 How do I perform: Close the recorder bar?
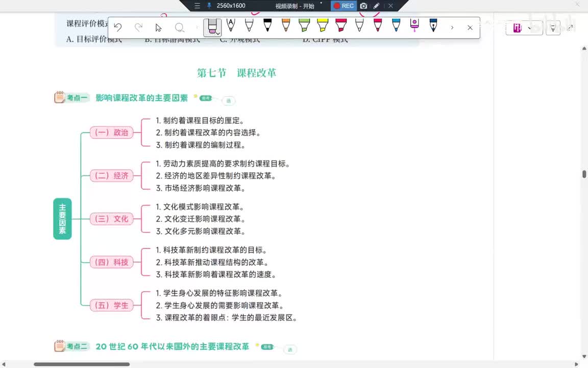click(390, 6)
